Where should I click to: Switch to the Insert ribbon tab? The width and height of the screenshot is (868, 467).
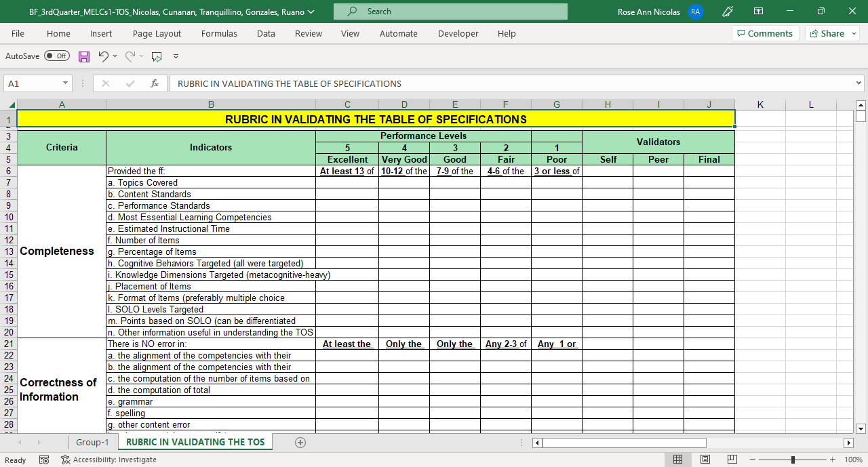[101, 33]
